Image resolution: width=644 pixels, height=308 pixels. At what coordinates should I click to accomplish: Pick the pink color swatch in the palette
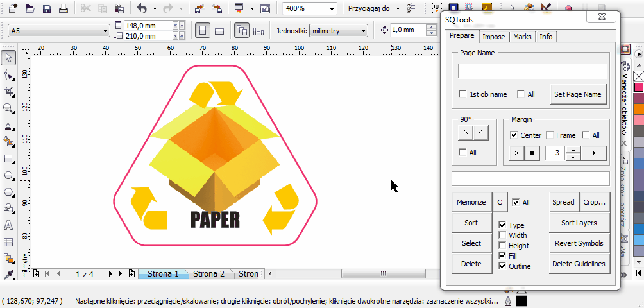[x=639, y=87]
